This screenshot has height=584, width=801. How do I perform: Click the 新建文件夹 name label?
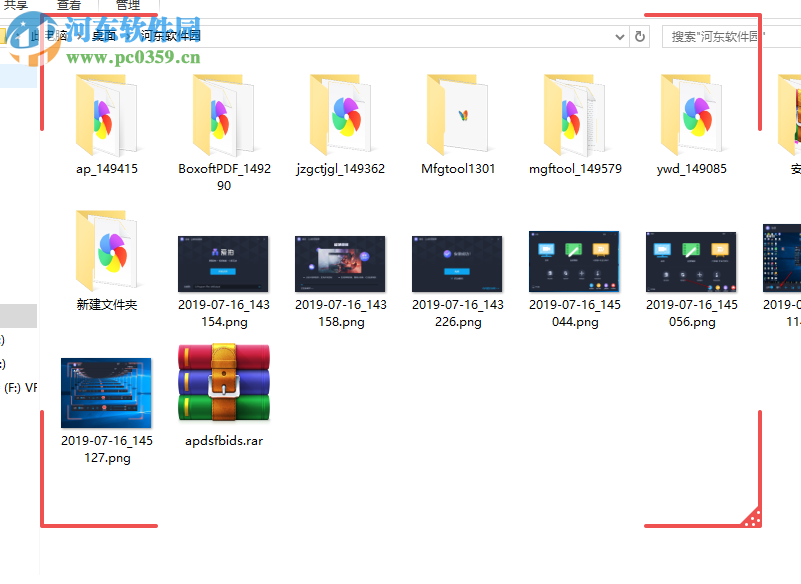pyautogui.click(x=107, y=305)
